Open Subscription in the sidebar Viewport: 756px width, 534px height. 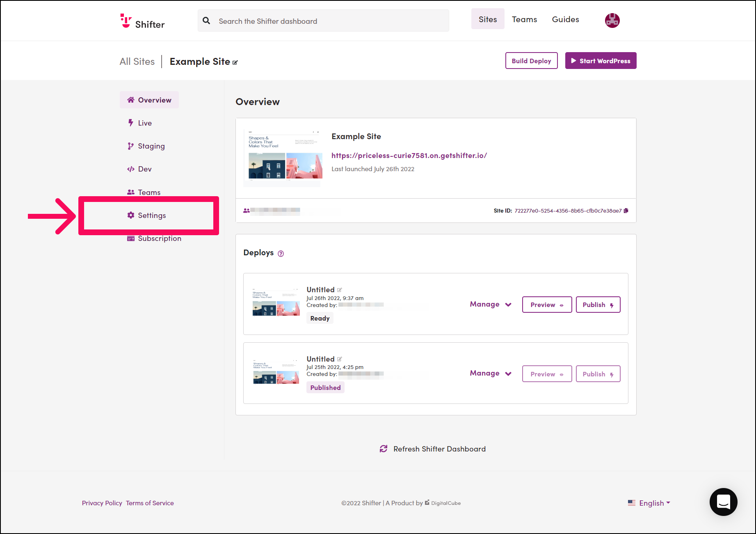point(154,238)
